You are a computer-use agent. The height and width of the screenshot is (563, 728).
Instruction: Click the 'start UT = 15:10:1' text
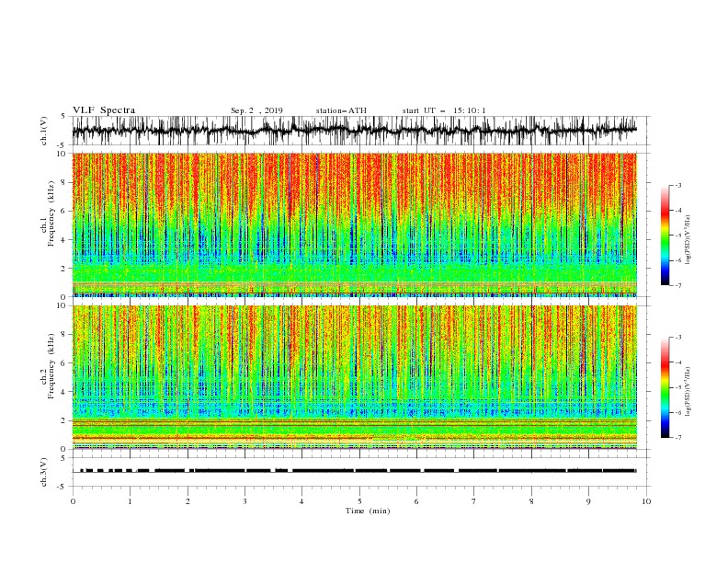[444, 110]
